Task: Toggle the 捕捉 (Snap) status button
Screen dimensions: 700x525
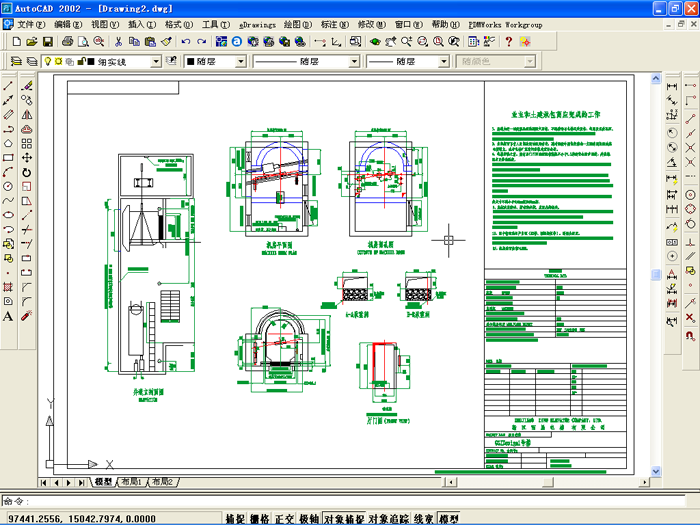Action: point(235,518)
